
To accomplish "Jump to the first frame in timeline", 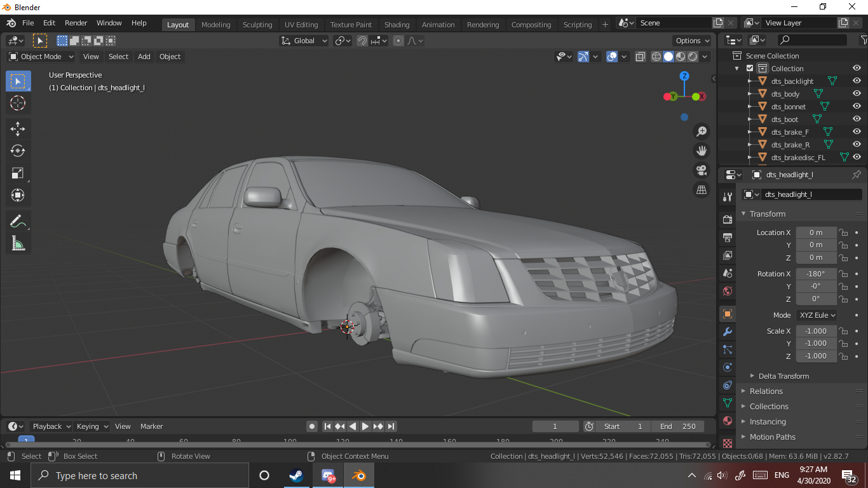I will click(327, 426).
